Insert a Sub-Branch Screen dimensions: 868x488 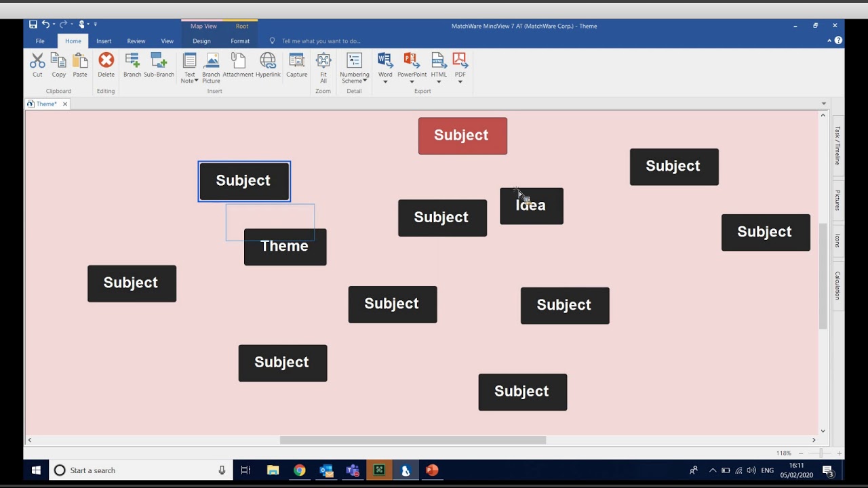tap(159, 66)
